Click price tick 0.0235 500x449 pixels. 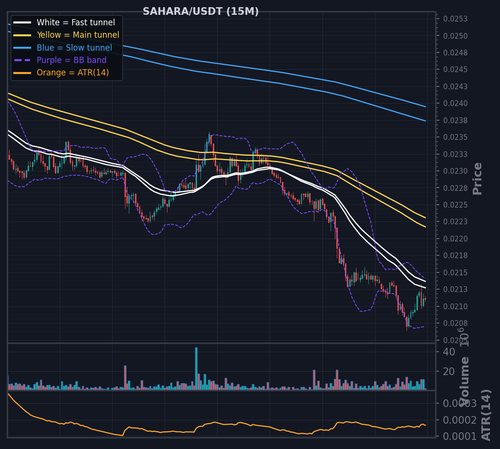(455, 137)
